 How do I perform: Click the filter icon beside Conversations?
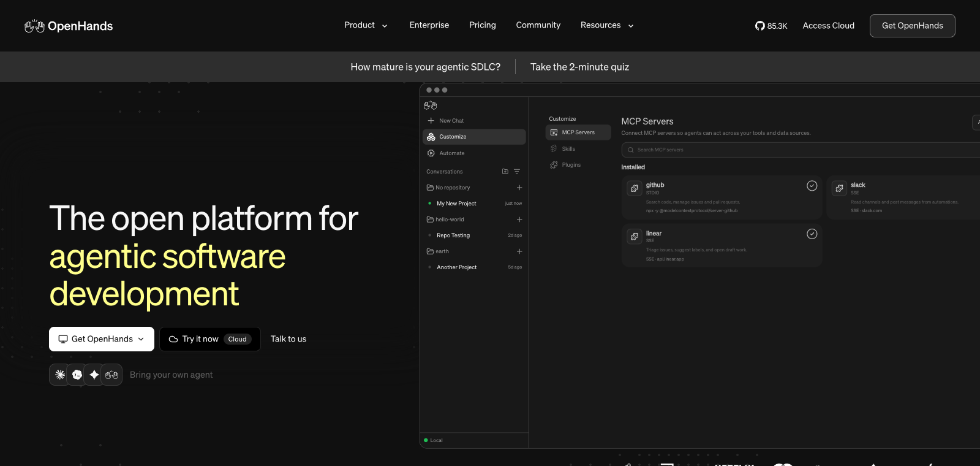(517, 172)
